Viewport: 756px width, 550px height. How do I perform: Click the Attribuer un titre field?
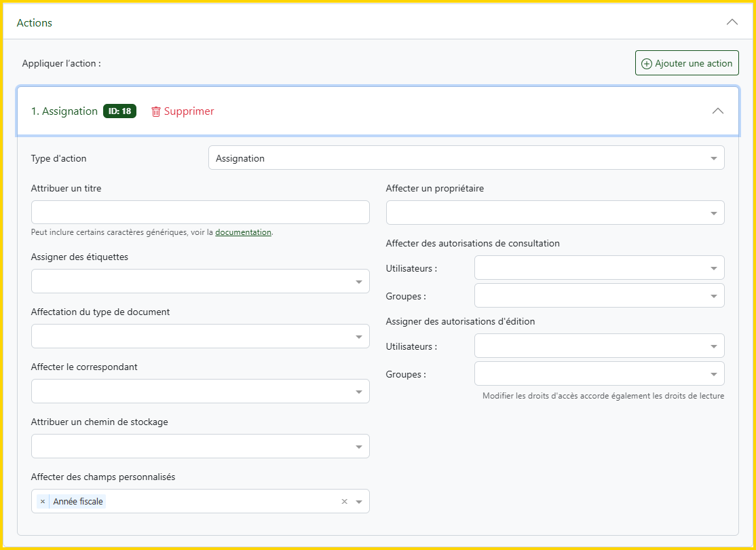point(200,213)
